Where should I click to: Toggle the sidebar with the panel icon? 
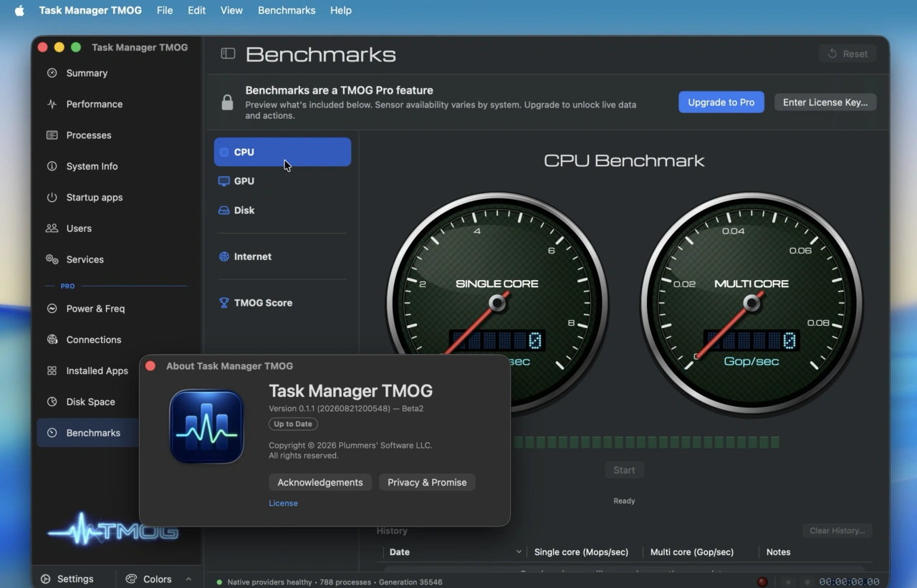(x=228, y=54)
